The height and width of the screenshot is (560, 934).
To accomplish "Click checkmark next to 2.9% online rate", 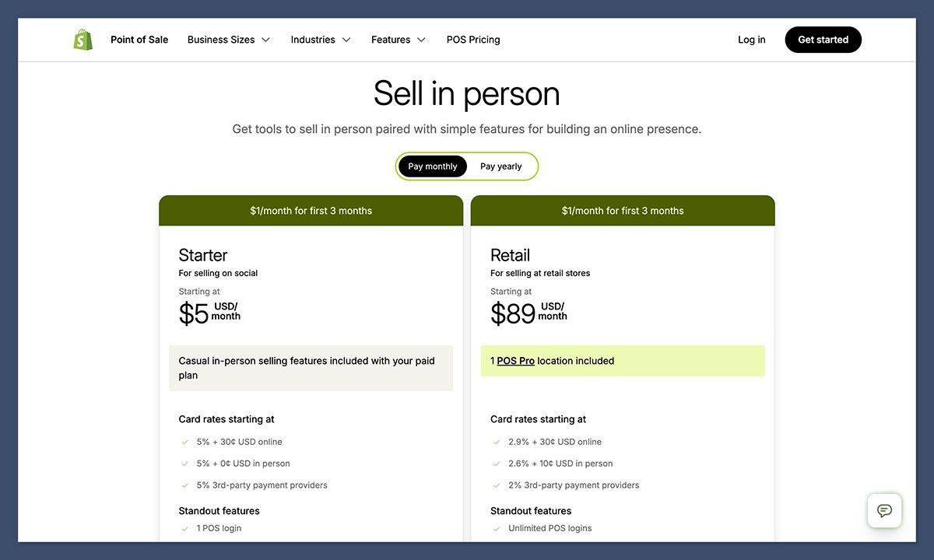I will click(x=497, y=443).
